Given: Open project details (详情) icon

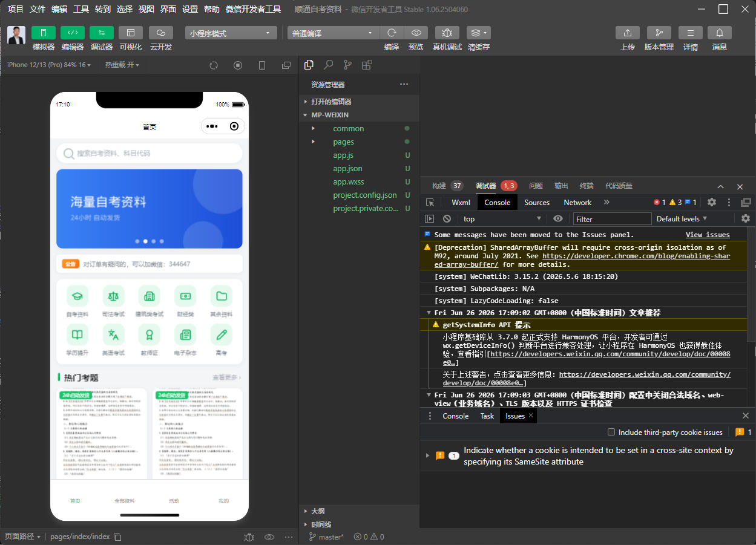Looking at the screenshot, I should pyautogui.click(x=691, y=33).
